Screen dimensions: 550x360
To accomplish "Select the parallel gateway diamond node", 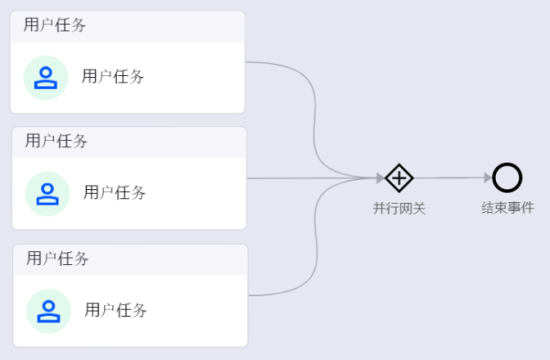I will 399,178.
